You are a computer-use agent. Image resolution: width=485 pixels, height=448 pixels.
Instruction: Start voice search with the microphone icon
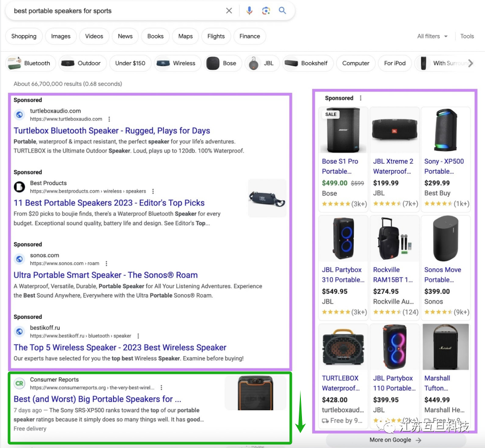tap(249, 11)
